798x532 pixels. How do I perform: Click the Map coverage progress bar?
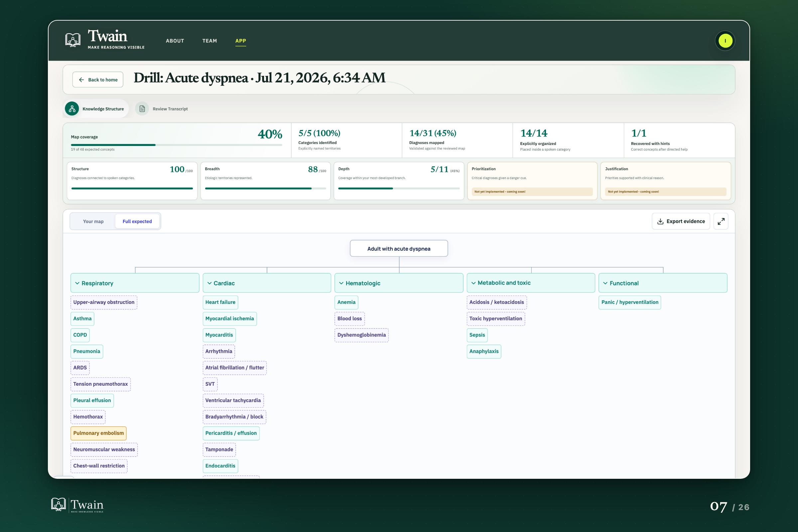coord(177,145)
